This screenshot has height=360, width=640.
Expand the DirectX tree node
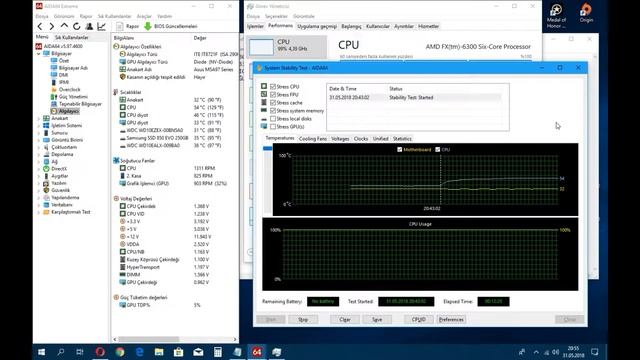tap(39, 169)
